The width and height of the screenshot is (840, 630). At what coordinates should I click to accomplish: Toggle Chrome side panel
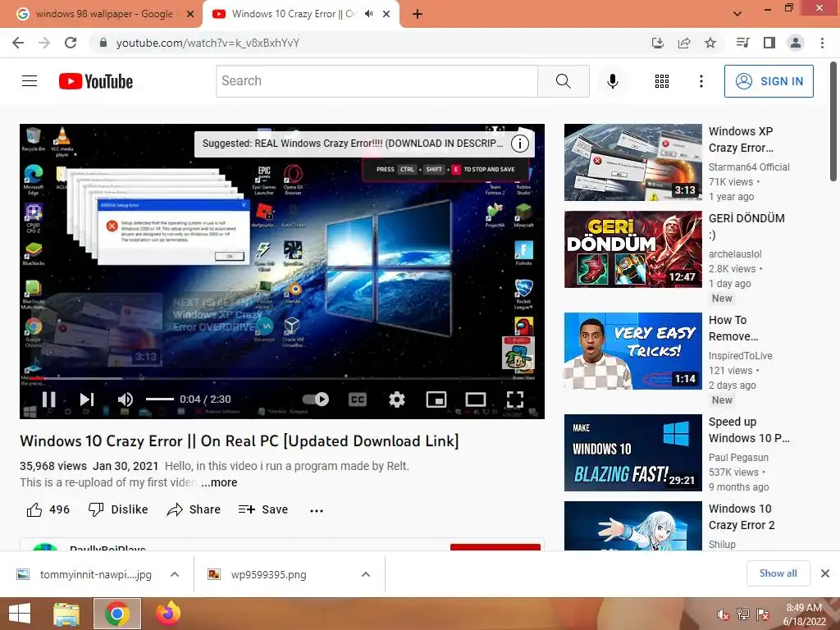[769, 43]
